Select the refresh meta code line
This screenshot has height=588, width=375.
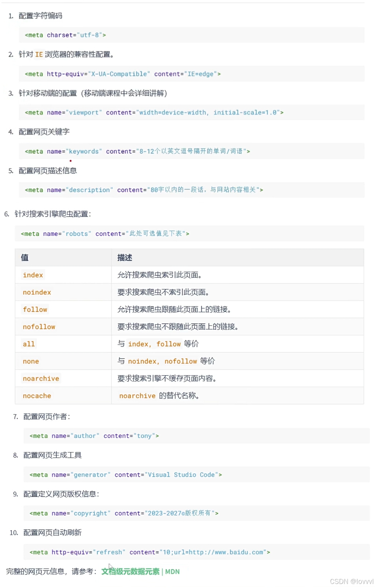pyautogui.click(x=197, y=552)
